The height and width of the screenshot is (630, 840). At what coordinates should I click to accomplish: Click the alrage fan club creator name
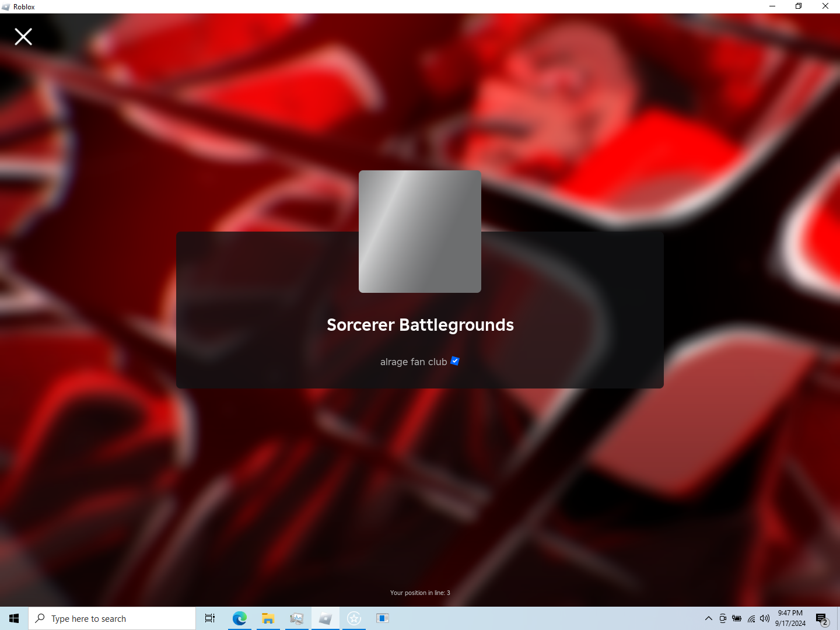click(x=414, y=362)
